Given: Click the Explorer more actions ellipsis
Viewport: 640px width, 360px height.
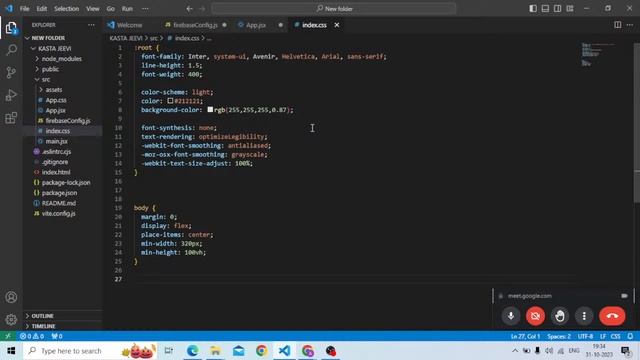Looking at the screenshot, I should [x=91, y=25].
